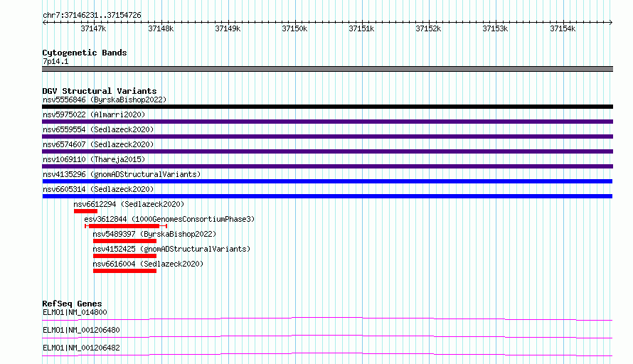633x364 pixels.
Task: Click the 37152k ruler tick label
Action: (428, 28)
